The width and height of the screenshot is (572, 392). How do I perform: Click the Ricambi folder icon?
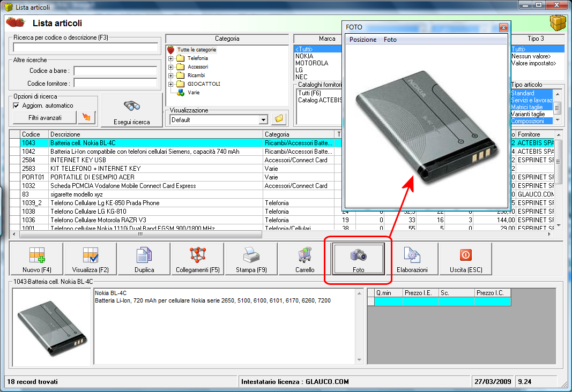[181, 76]
